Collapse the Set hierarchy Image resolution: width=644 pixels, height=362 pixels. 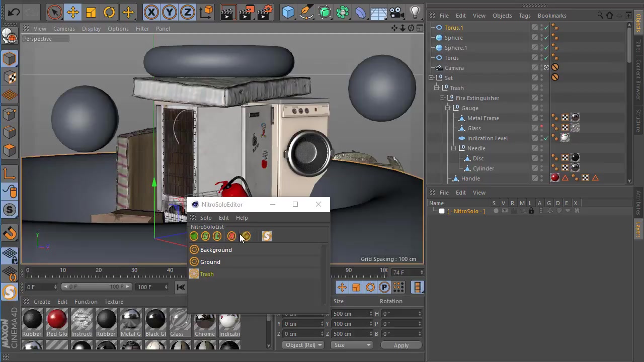coord(431,77)
